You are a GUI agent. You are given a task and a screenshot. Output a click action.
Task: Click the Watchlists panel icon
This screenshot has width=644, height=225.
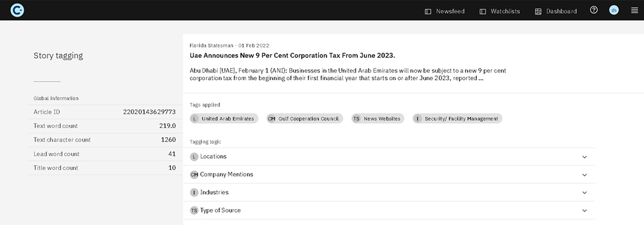click(483, 11)
